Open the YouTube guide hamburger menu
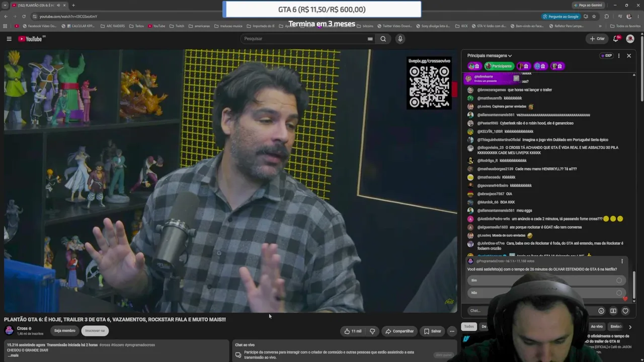This screenshot has height=362, width=644. [x=9, y=39]
